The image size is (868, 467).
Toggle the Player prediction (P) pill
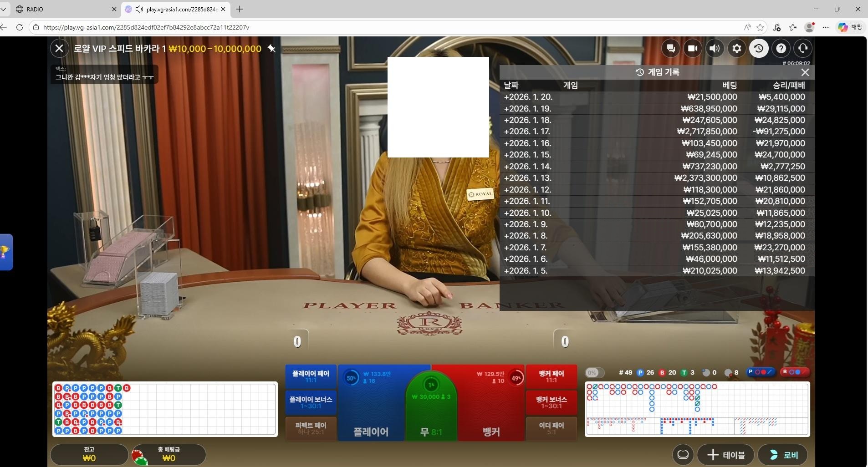click(x=761, y=372)
